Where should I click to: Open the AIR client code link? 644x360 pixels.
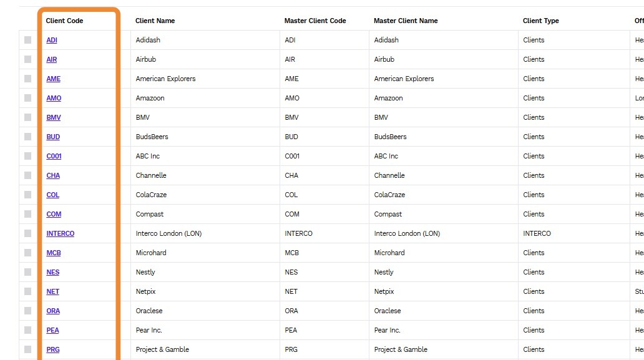[x=52, y=59]
